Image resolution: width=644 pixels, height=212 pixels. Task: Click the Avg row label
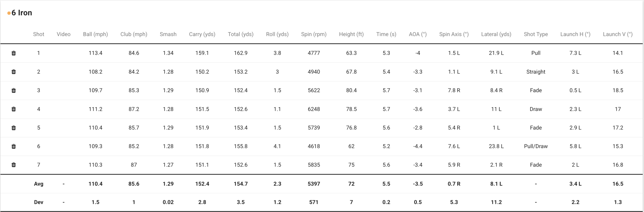tap(38, 184)
